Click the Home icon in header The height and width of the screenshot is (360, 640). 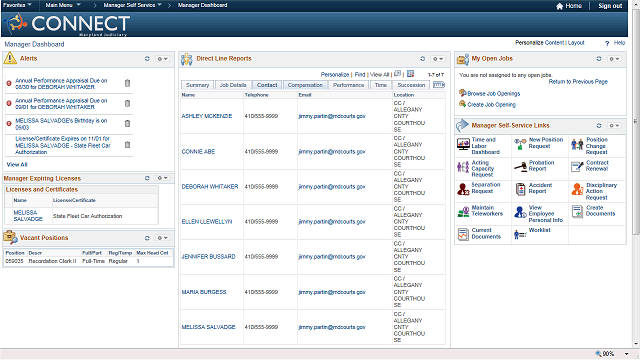click(559, 6)
